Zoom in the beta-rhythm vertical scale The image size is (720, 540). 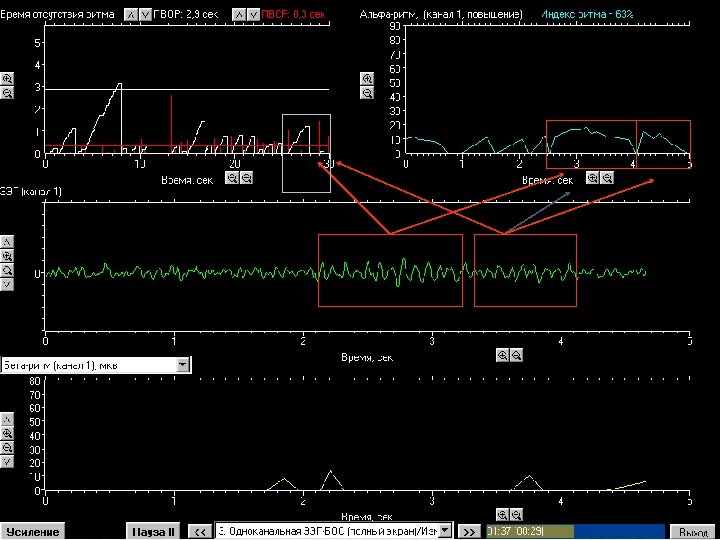pyautogui.click(x=7, y=433)
